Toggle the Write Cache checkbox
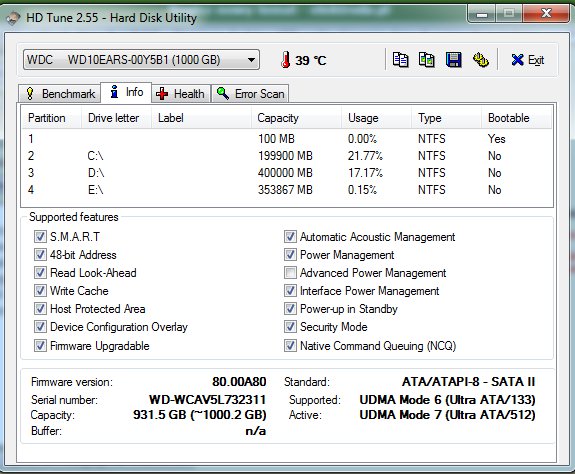Screen dimensions: 575x474 [x=40, y=290]
